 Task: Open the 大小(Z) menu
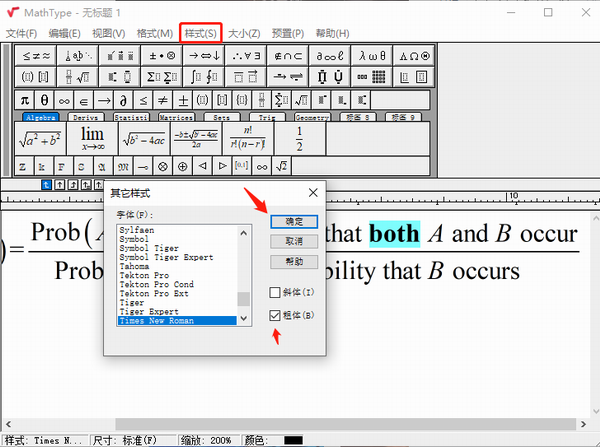[x=244, y=34]
